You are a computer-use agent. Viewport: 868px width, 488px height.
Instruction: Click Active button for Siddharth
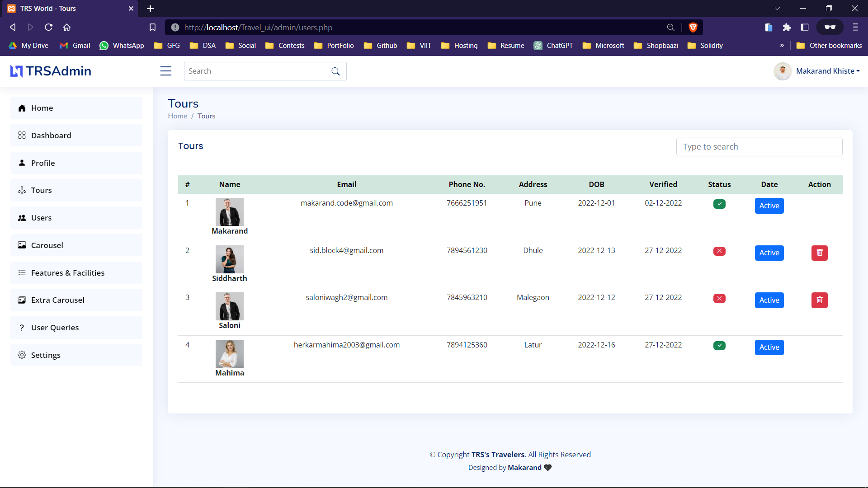tap(769, 253)
